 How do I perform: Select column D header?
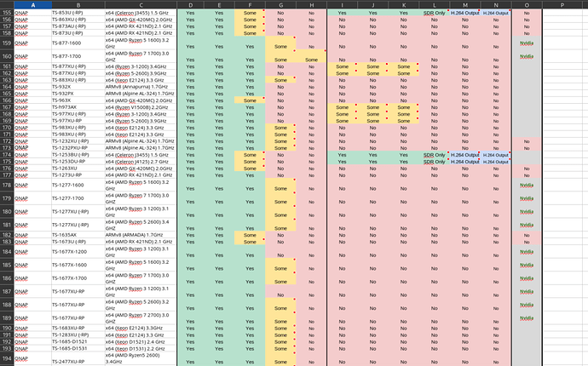191,5
